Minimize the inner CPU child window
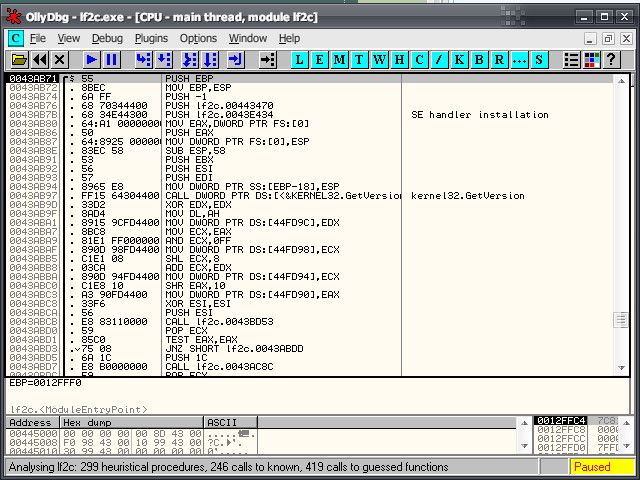The width and height of the screenshot is (640, 480). coord(589,39)
